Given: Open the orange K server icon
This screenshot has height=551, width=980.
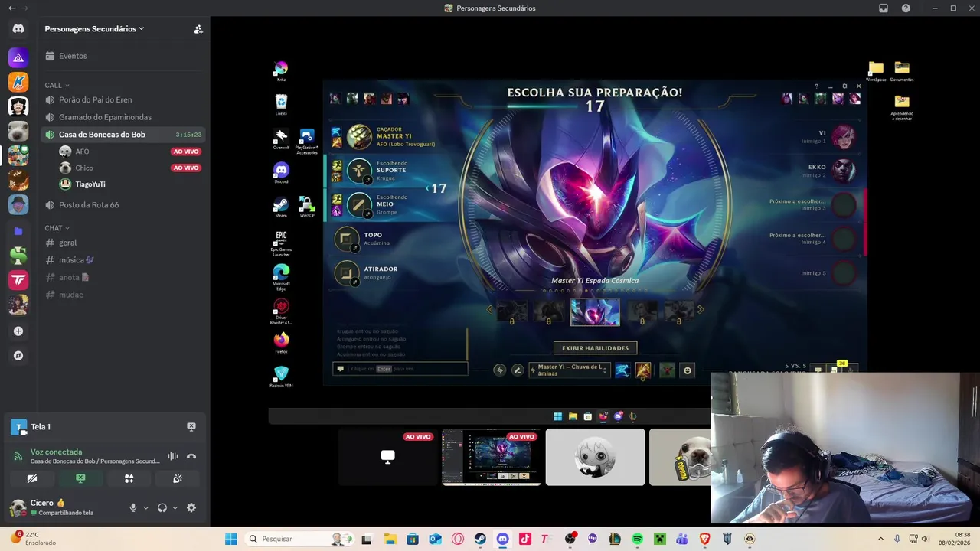Looking at the screenshot, I should (18, 81).
